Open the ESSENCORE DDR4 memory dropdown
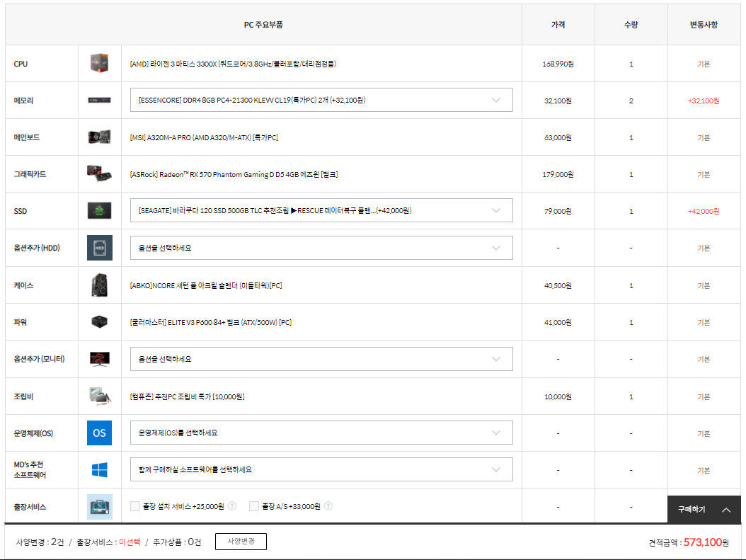This screenshot has width=746, height=560. click(321, 101)
